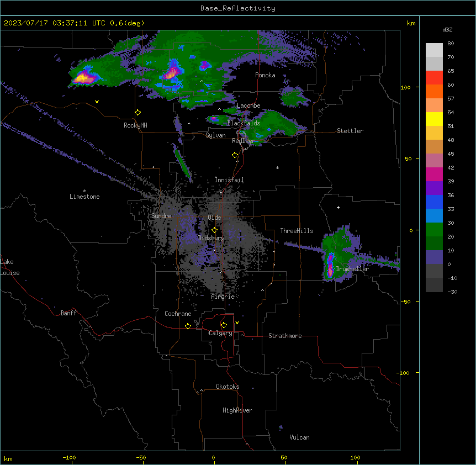The image size is (476, 465).
Task: Click the strong storm core beside Drumheller
Action: coord(330,265)
